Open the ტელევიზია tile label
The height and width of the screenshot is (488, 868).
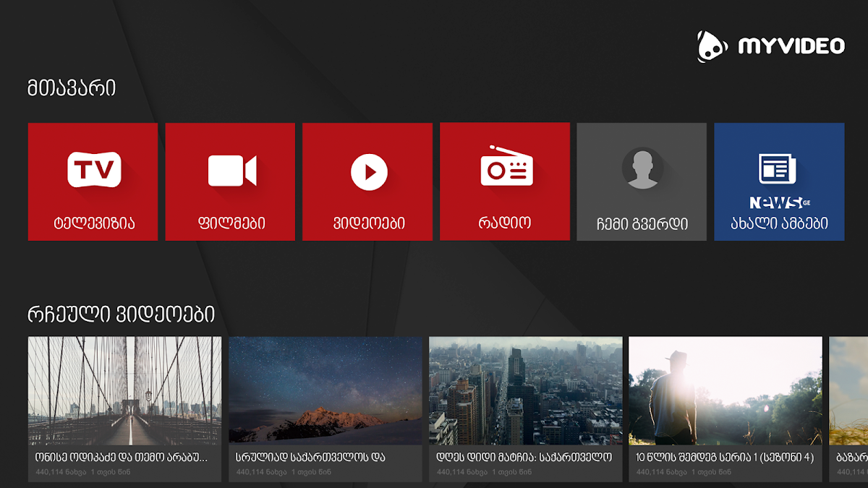point(93,223)
